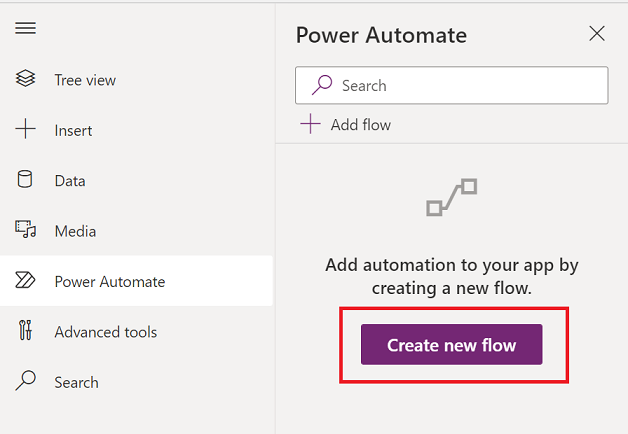Click the Data cylinder icon
The width and height of the screenshot is (628, 434).
pyautogui.click(x=25, y=179)
